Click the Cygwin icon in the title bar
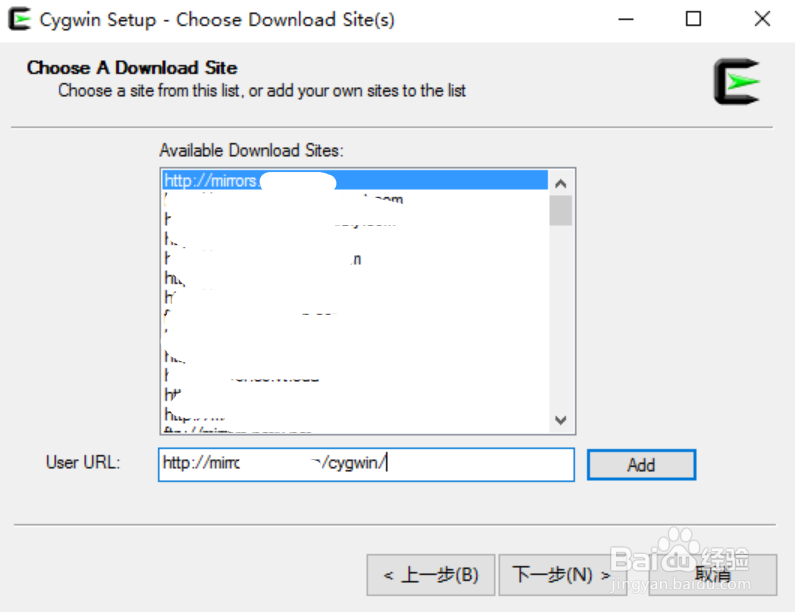Image resolution: width=795 pixels, height=612 pixels. pyautogui.click(x=19, y=19)
